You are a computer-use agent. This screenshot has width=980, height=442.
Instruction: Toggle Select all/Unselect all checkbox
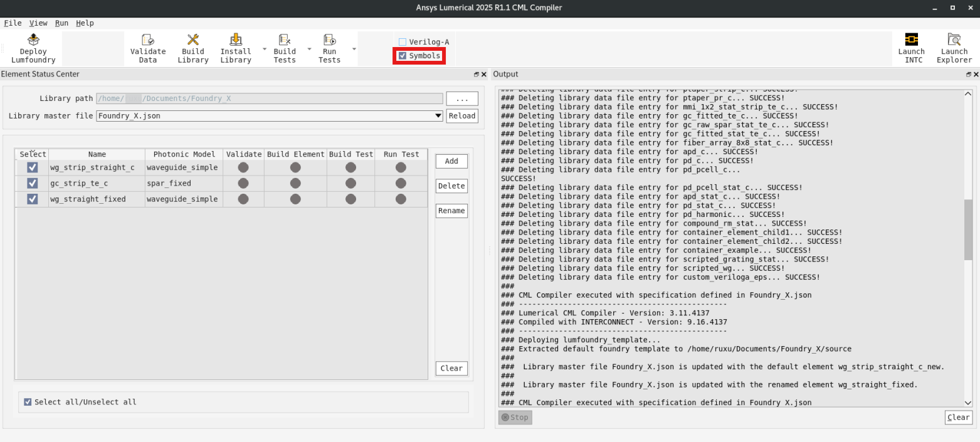click(x=28, y=402)
